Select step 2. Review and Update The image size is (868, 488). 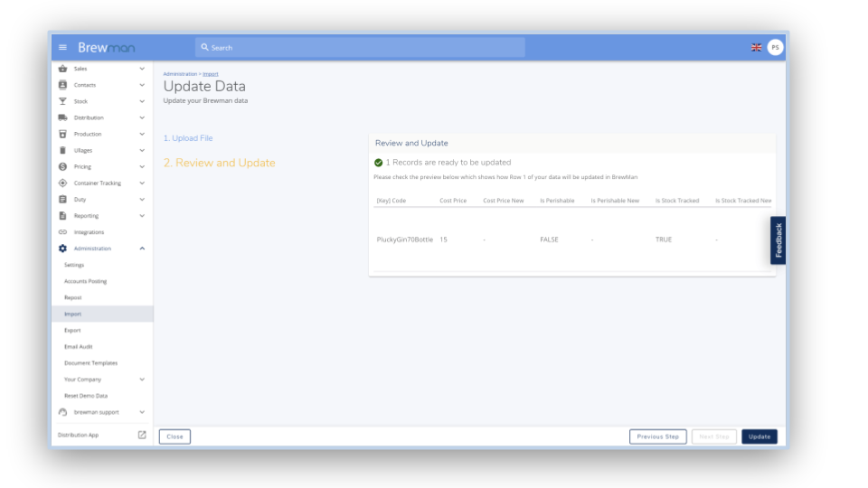click(219, 163)
